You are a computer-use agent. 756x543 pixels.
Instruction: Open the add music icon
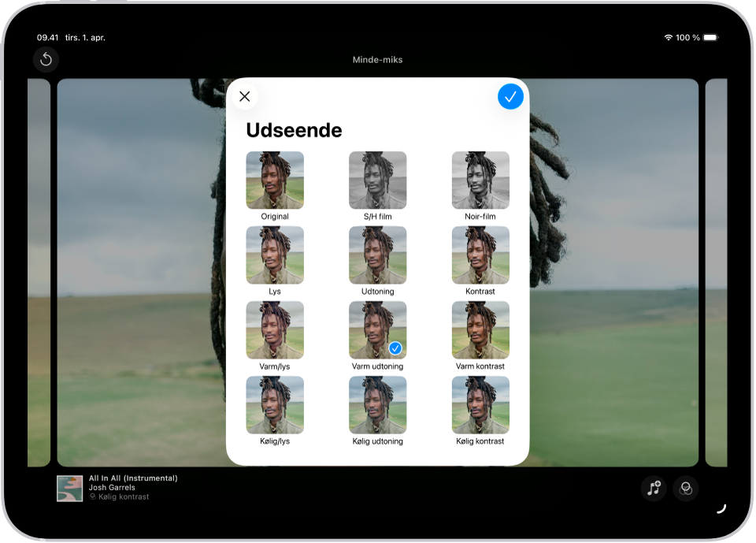[x=654, y=489]
